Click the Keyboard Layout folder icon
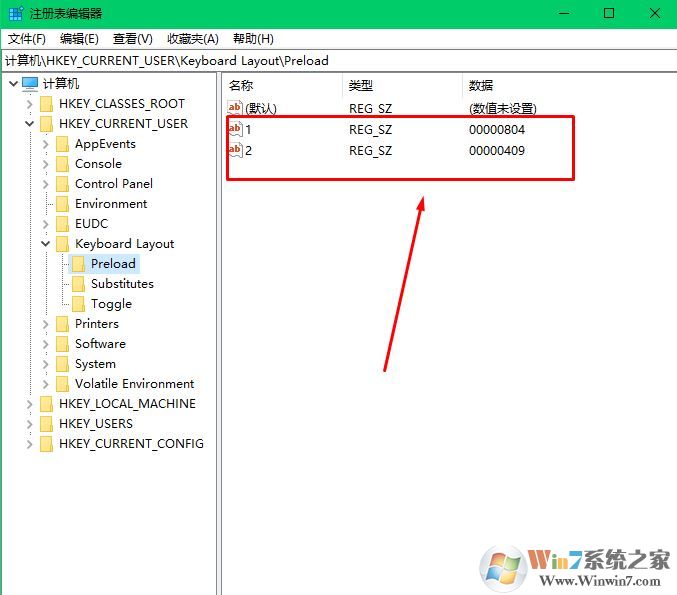Screen dimensions: 677x595 tap(63, 244)
